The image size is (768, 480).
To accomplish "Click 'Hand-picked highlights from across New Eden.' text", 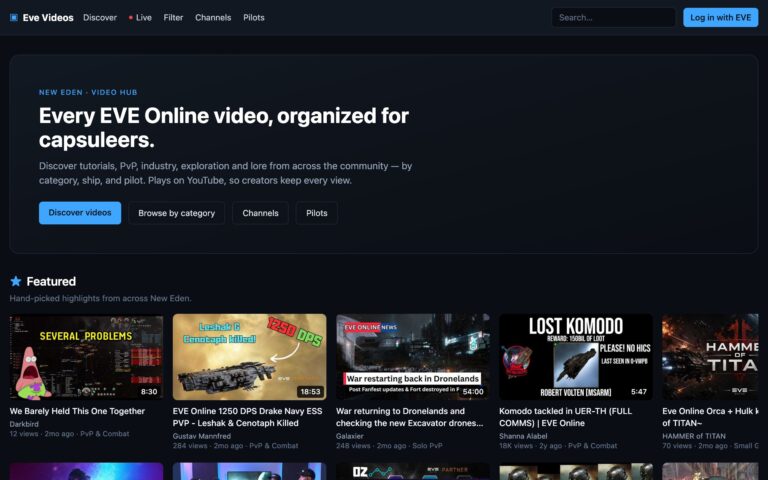I will 100,298.
